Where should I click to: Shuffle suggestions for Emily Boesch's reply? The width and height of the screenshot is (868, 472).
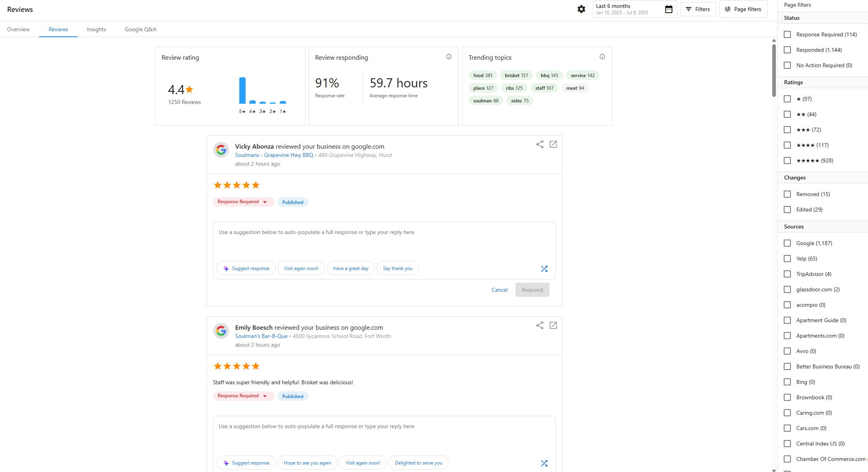point(544,463)
